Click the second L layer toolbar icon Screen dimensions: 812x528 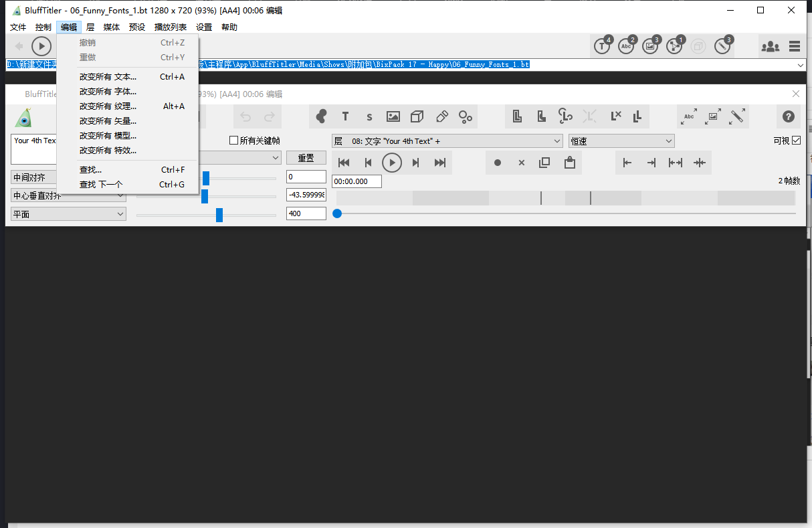(x=541, y=116)
